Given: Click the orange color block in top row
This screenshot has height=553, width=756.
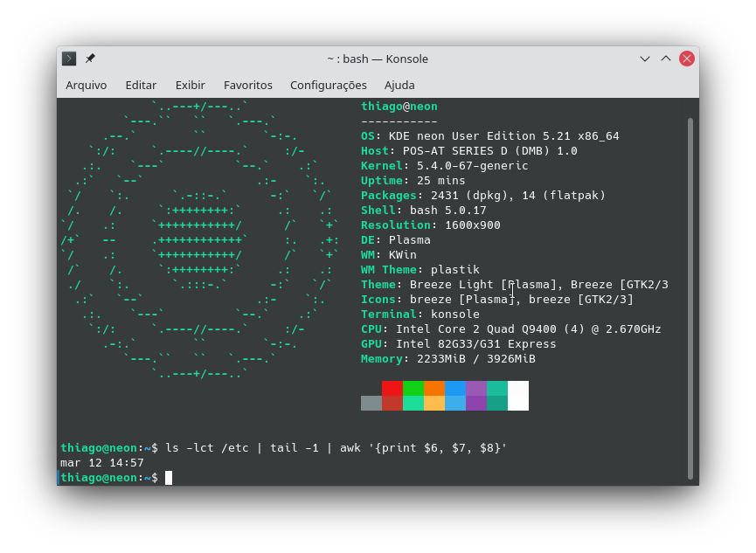Looking at the screenshot, I should 434,388.
